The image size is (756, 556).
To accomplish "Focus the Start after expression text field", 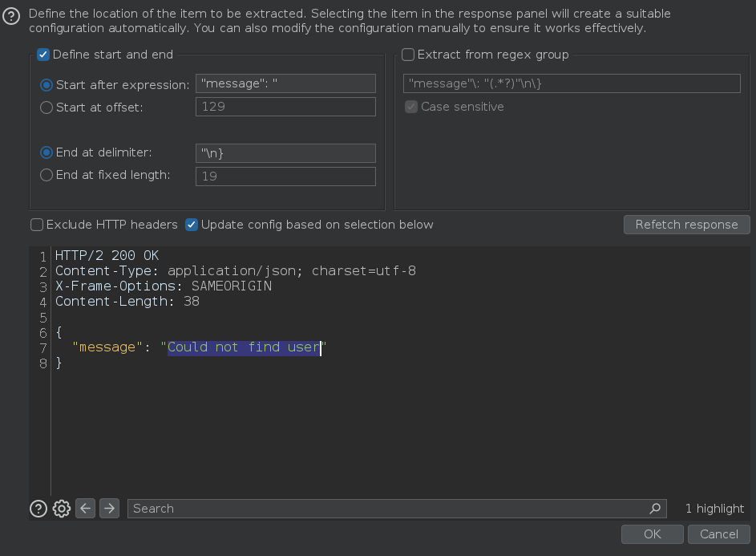I will pyautogui.click(x=285, y=83).
